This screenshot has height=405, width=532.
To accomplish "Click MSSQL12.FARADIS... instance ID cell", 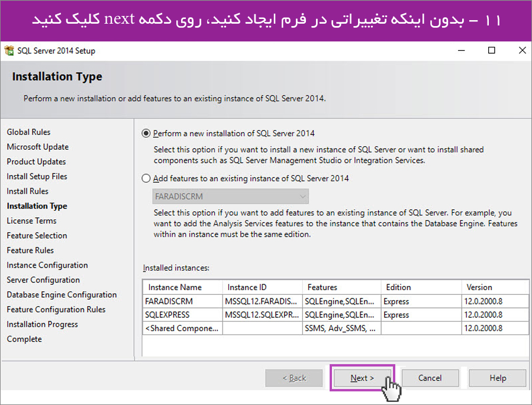I will [x=262, y=301].
